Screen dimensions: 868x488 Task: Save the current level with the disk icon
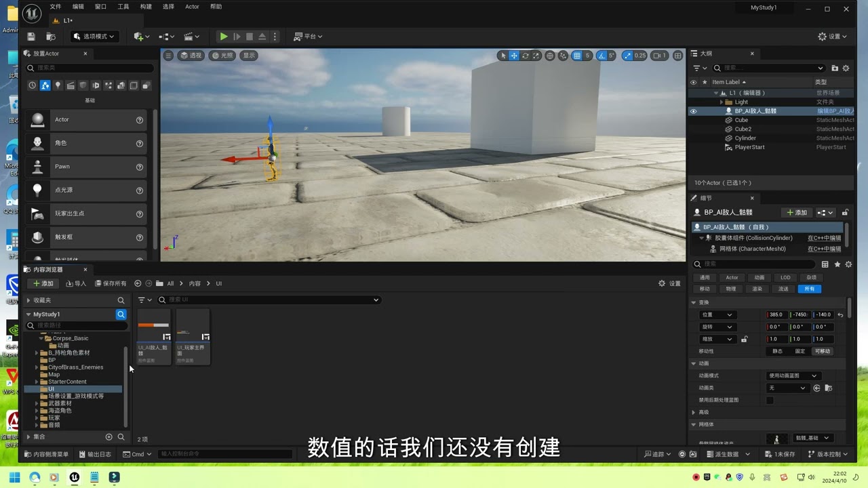[x=31, y=36]
